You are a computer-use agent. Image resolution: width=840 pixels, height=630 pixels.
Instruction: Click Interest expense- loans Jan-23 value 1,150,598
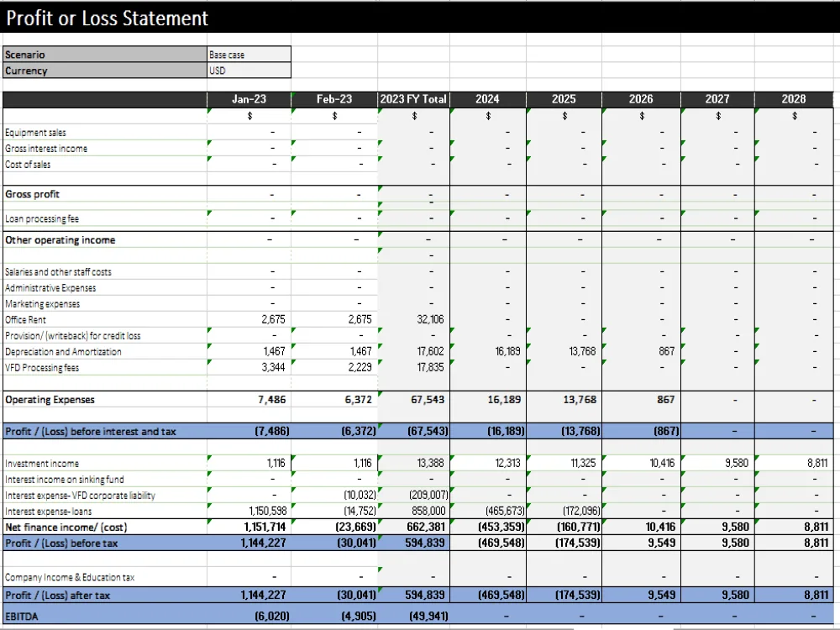pos(268,512)
